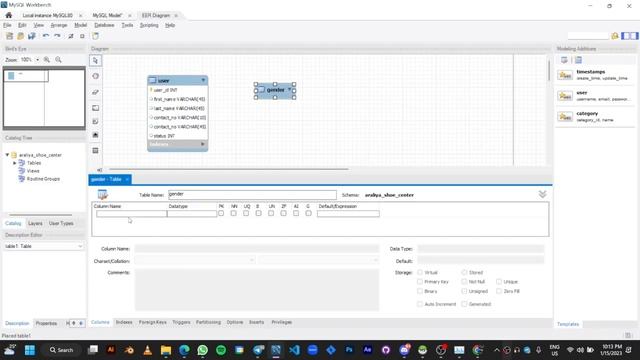Switch to the Indexes tab
Image resolution: width=640 pixels, height=360 pixels.
[124, 322]
